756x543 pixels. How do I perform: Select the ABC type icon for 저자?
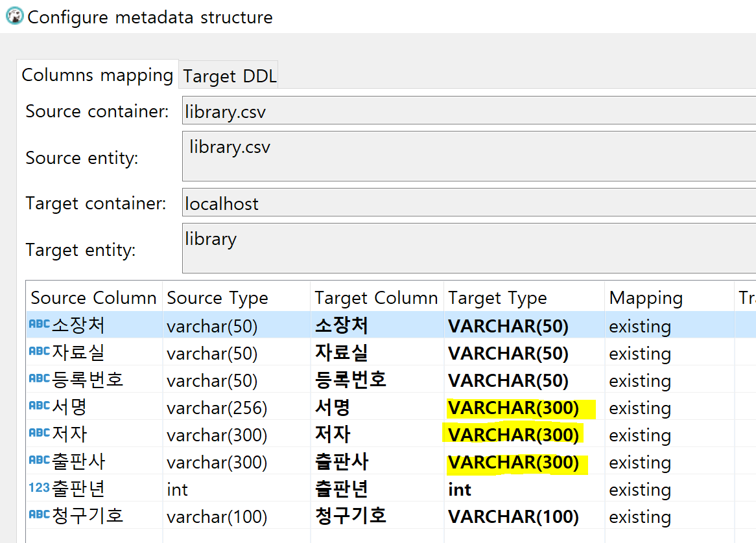click(x=39, y=433)
